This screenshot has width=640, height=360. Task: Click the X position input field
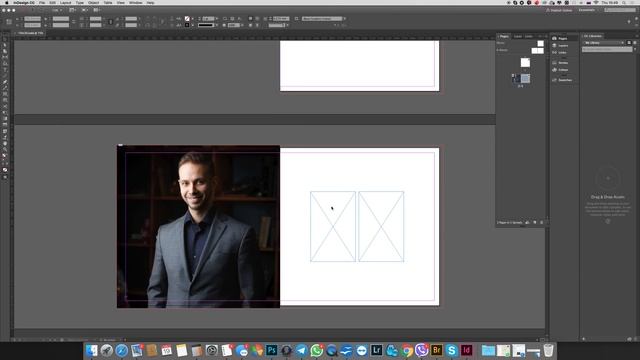tap(32, 18)
